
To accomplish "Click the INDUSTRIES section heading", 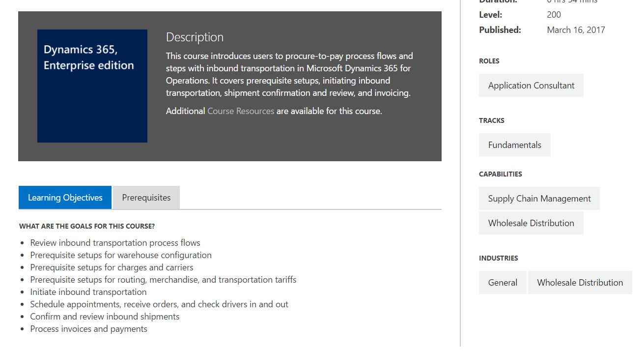I will point(499,258).
